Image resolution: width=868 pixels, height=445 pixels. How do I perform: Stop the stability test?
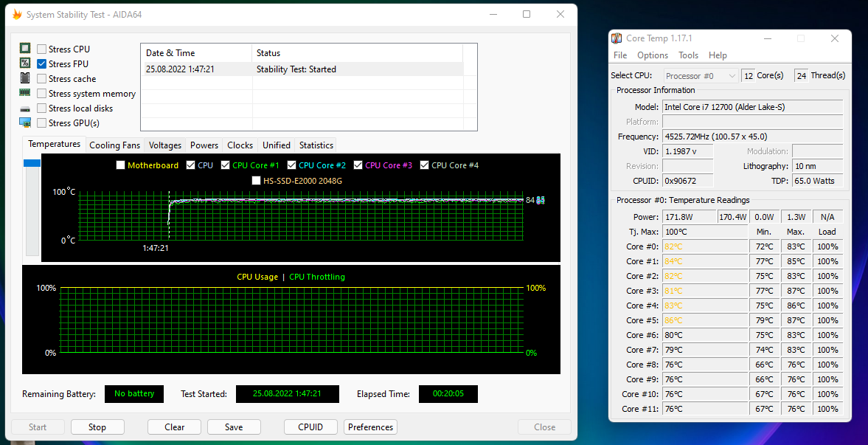[x=97, y=427]
